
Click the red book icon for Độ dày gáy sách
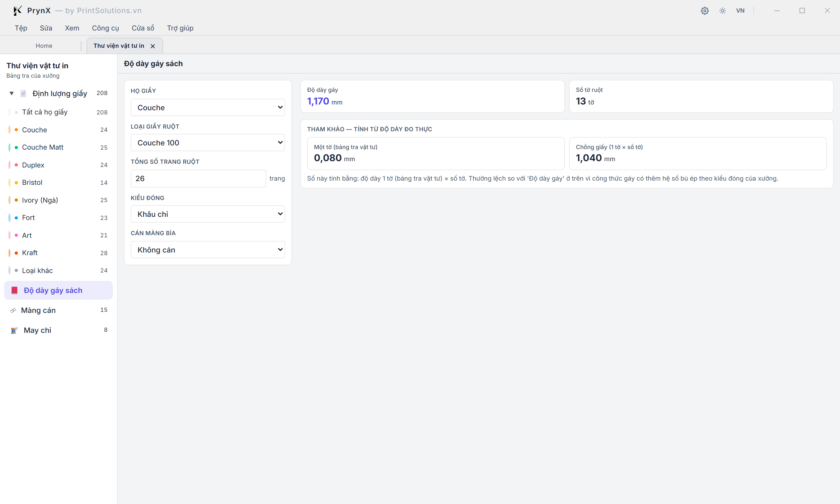coord(15,290)
